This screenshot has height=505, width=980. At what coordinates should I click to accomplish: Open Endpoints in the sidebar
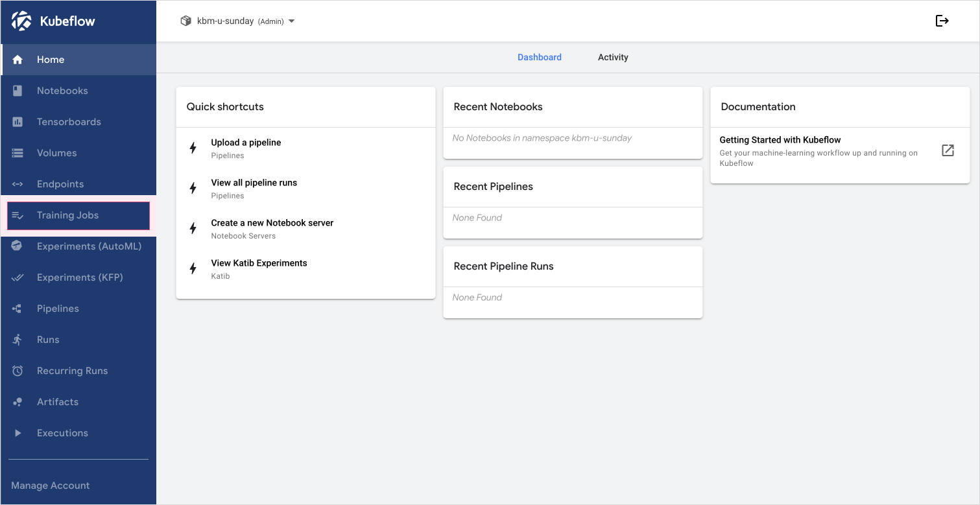point(78,184)
